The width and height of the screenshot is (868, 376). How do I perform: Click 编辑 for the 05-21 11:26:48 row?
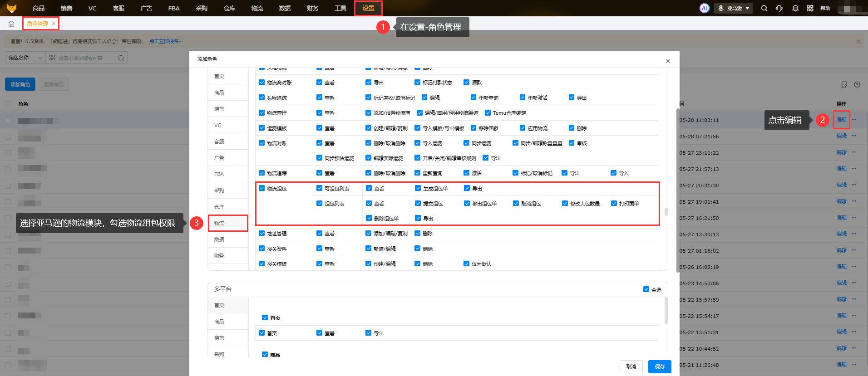[842, 365]
